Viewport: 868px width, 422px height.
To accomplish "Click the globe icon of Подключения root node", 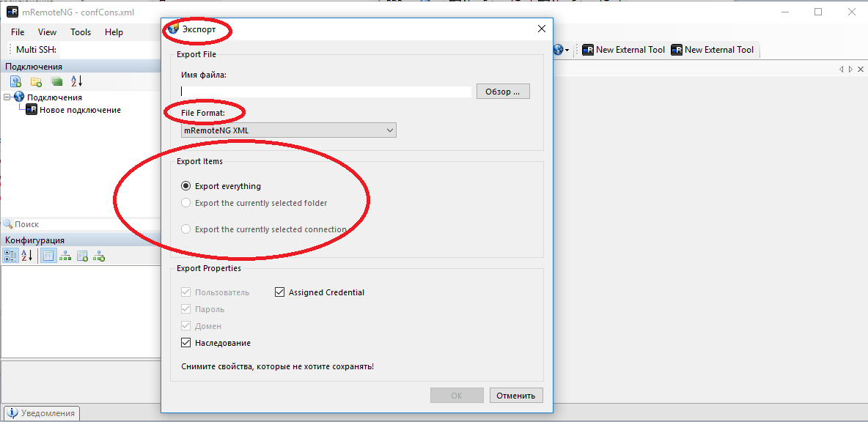I will pos(19,97).
